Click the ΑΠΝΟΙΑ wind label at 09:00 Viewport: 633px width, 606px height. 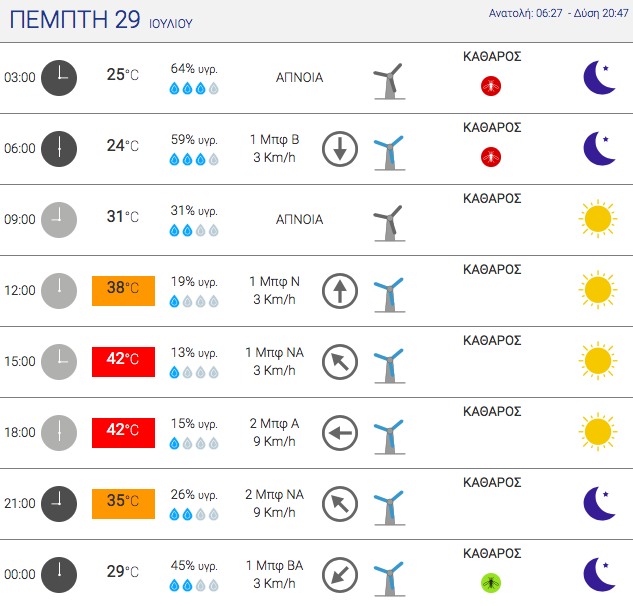(x=300, y=220)
